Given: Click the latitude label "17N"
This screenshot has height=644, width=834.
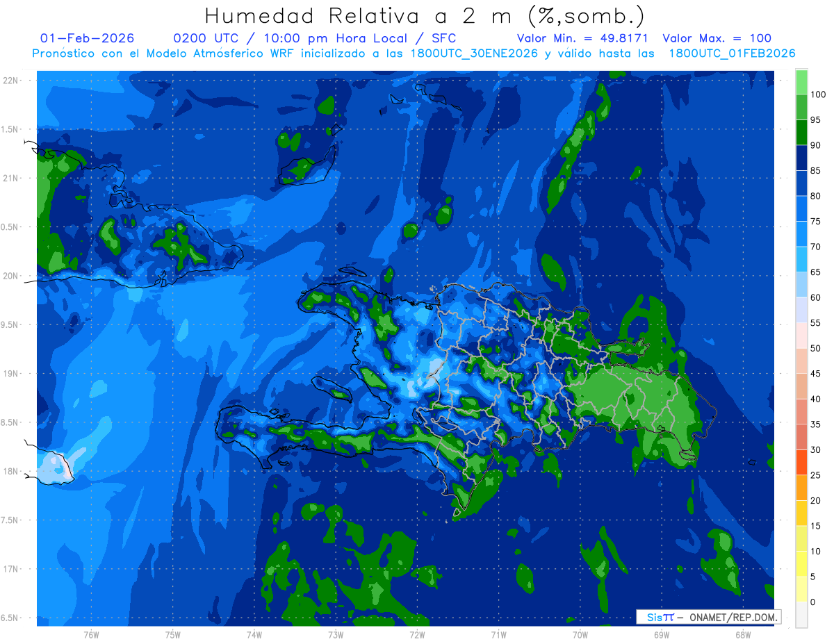Looking at the screenshot, I should [x=10, y=568].
